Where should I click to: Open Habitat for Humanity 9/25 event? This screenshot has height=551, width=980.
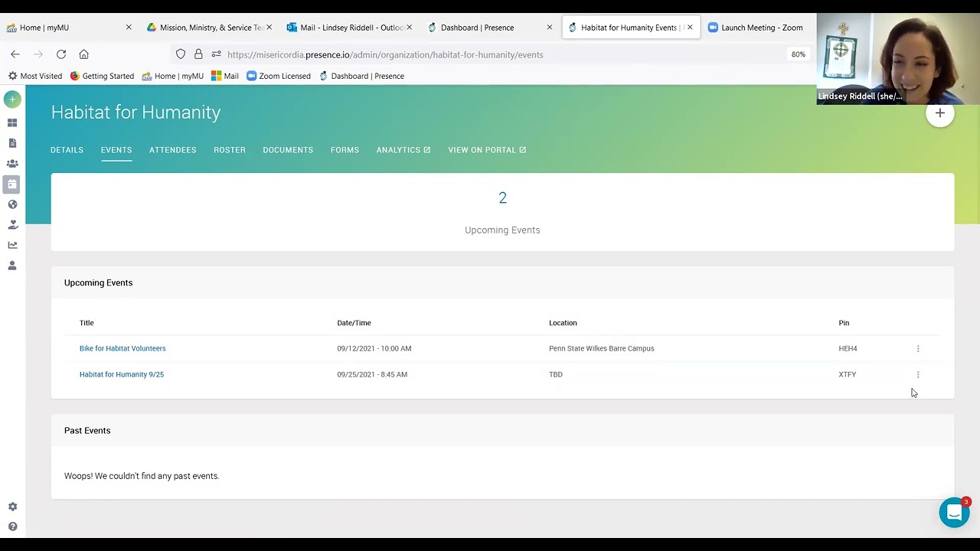pos(122,374)
